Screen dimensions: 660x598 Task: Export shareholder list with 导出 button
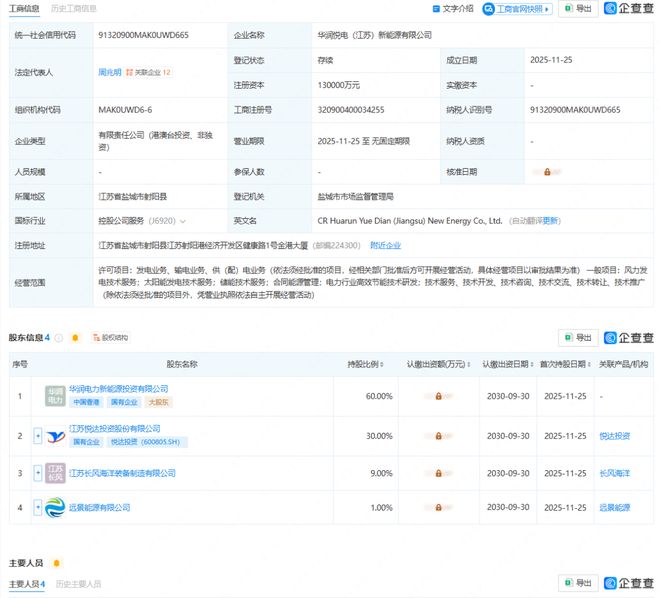click(x=578, y=310)
